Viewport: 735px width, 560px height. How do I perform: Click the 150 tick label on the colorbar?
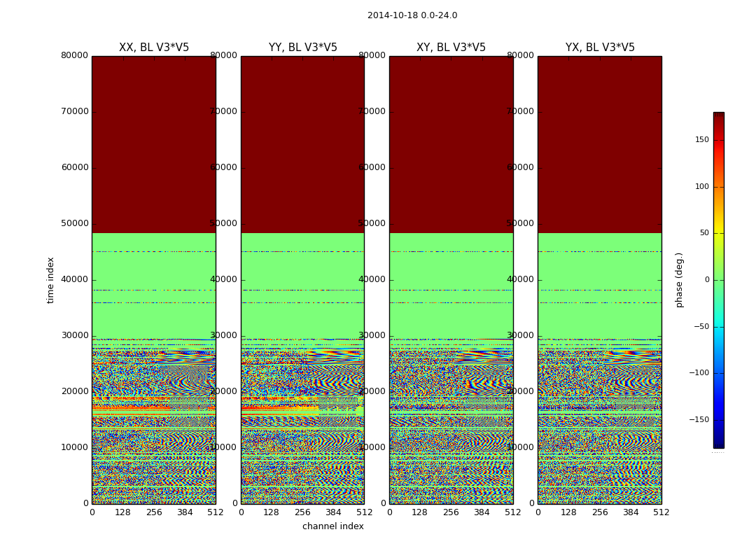701,140
